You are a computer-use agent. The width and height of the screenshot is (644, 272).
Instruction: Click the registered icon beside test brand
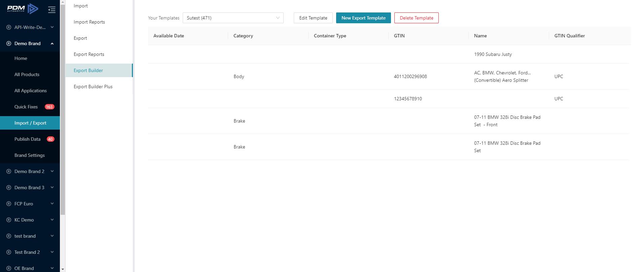(9, 236)
